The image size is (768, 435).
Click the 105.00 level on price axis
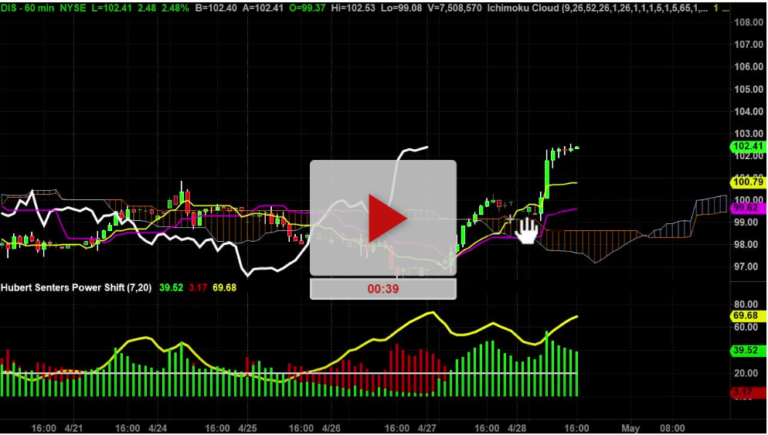[748, 88]
